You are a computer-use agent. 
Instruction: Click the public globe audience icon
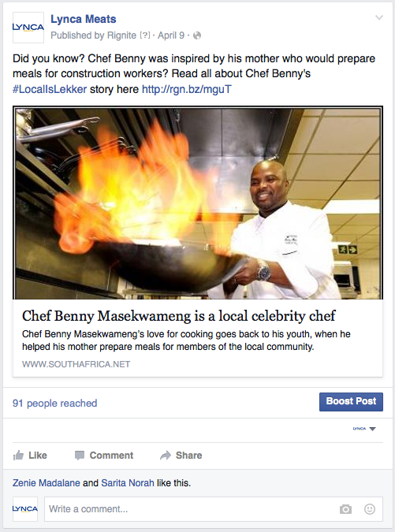(x=197, y=35)
